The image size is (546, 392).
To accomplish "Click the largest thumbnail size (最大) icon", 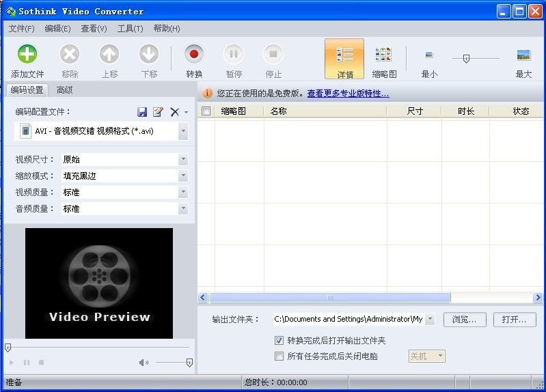I will (x=523, y=55).
